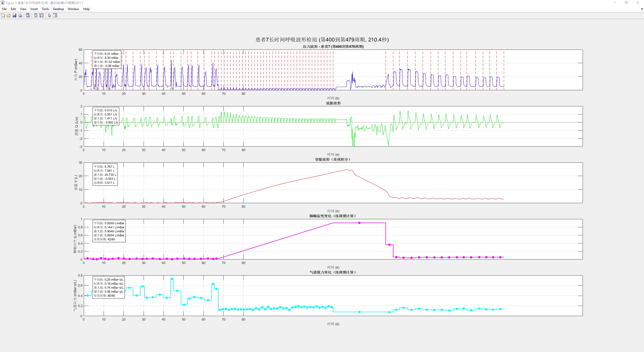
Task: Select the 流量波形 subplot title
Action: pyautogui.click(x=333, y=103)
